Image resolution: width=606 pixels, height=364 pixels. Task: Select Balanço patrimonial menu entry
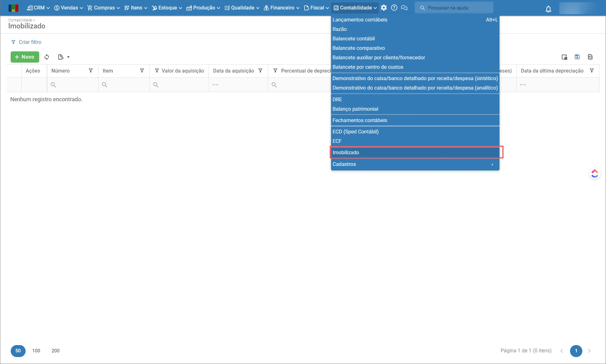click(355, 109)
